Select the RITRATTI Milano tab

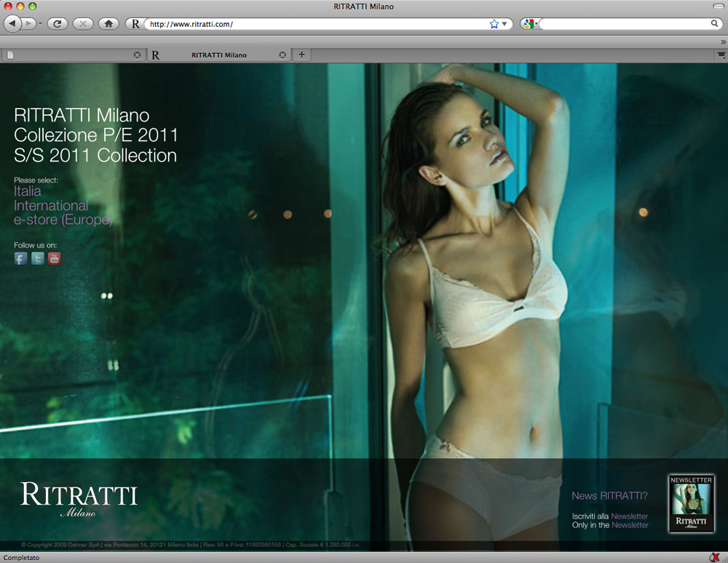218,55
